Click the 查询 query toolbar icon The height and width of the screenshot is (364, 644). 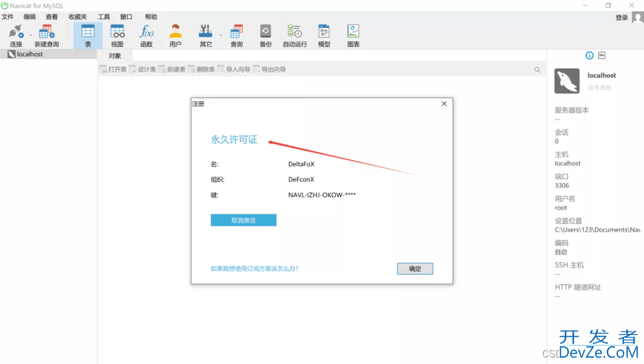tap(237, 36)
